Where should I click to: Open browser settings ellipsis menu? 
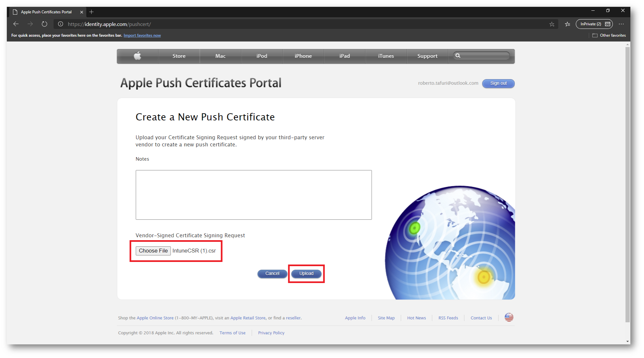621,24
